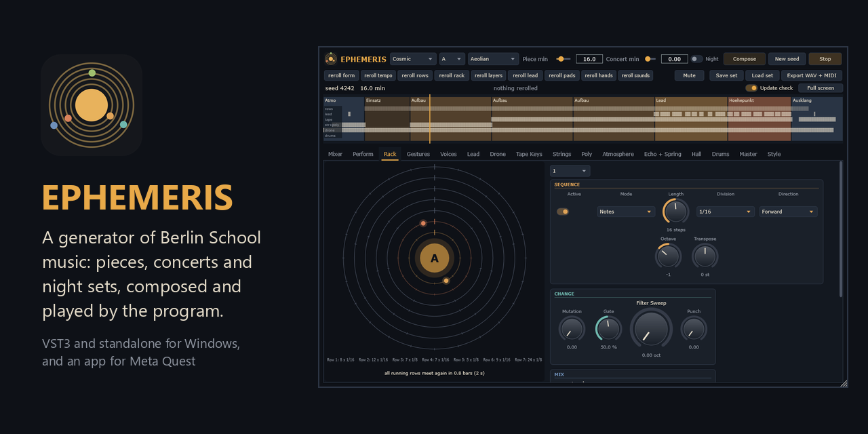868x434 pixels.
Task: Toggle the Update check switch
Action: click(751, 88)
